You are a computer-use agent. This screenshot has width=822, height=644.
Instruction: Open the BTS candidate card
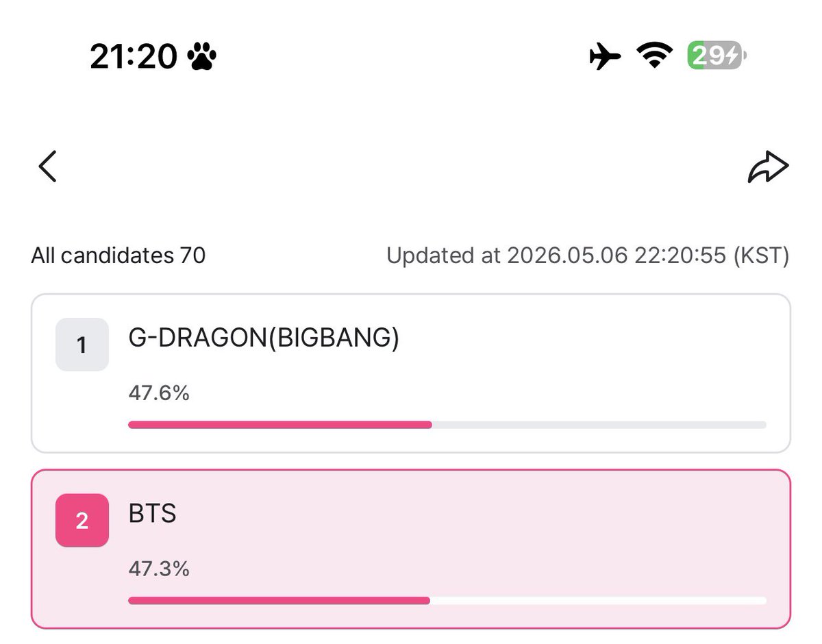pyautogui.click(x=411, y=549)
